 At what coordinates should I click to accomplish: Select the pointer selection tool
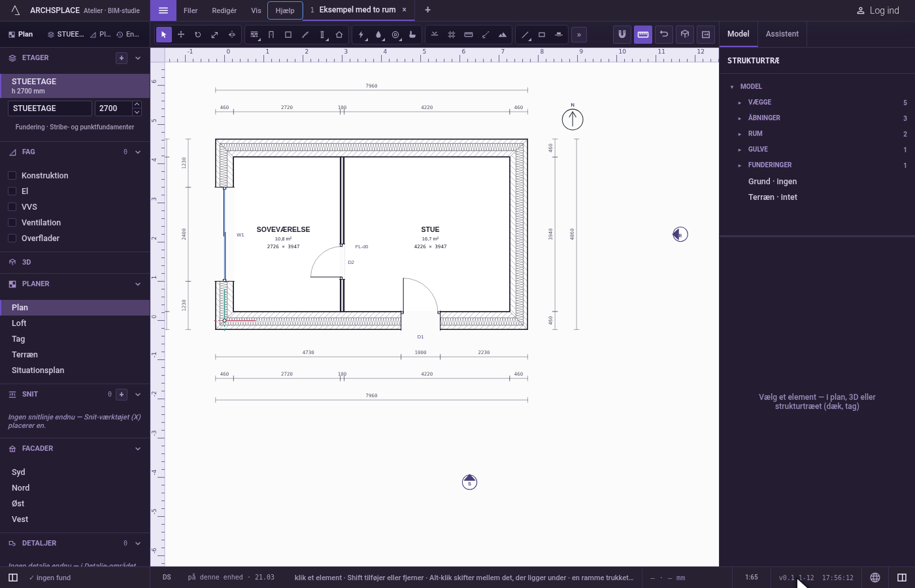[164, 35]
